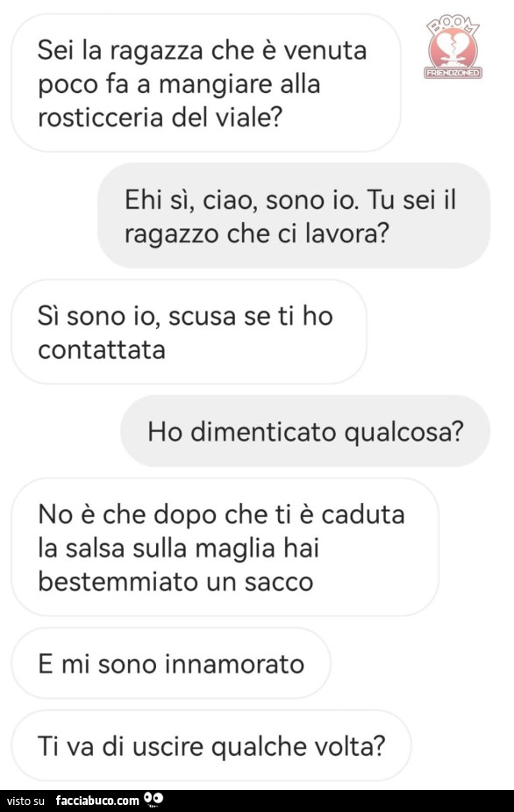This screenshot has width=514, height=812.
Task: Click the 'visto su' footer text
Action: (26, 801)
